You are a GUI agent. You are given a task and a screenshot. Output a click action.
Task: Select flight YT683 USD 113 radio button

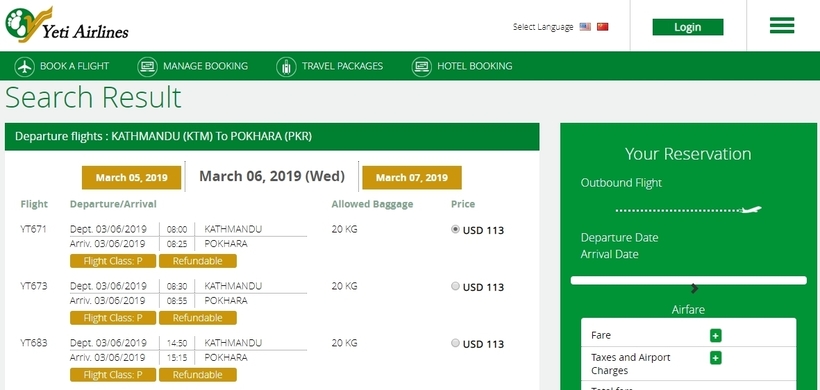[x=455, y=343]
